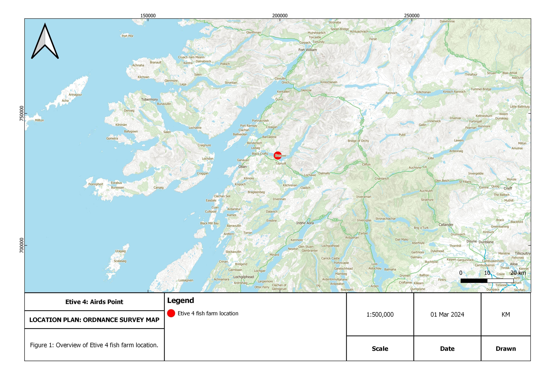Click the '150000' easting grid label
Screen dimensions: 554x392
[x=148, y=16]
